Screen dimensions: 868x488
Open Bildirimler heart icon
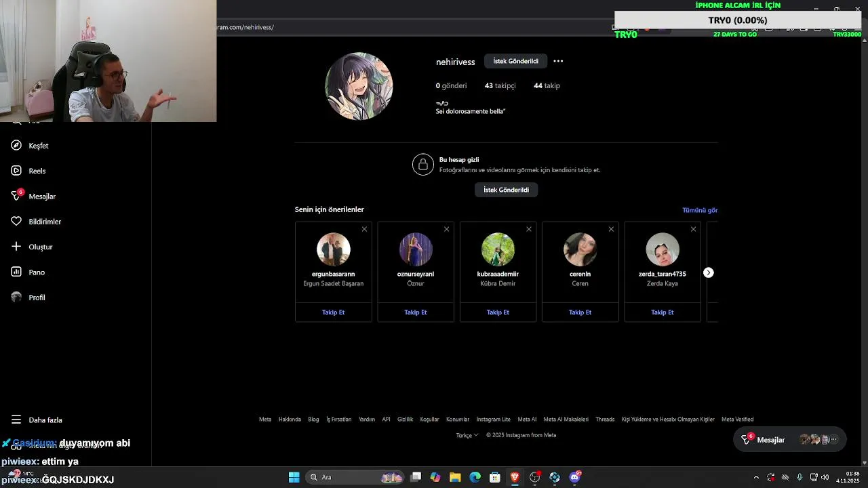(16, 221)
